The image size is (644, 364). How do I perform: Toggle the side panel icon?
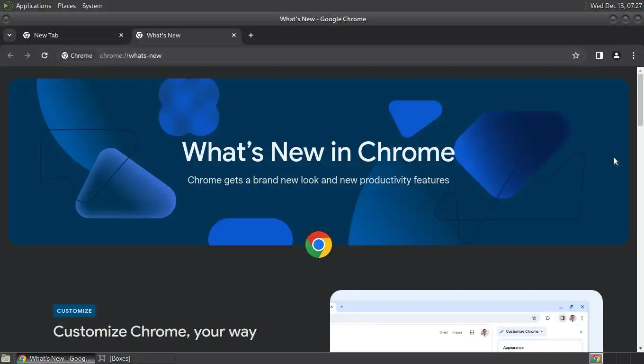point(599,55)
